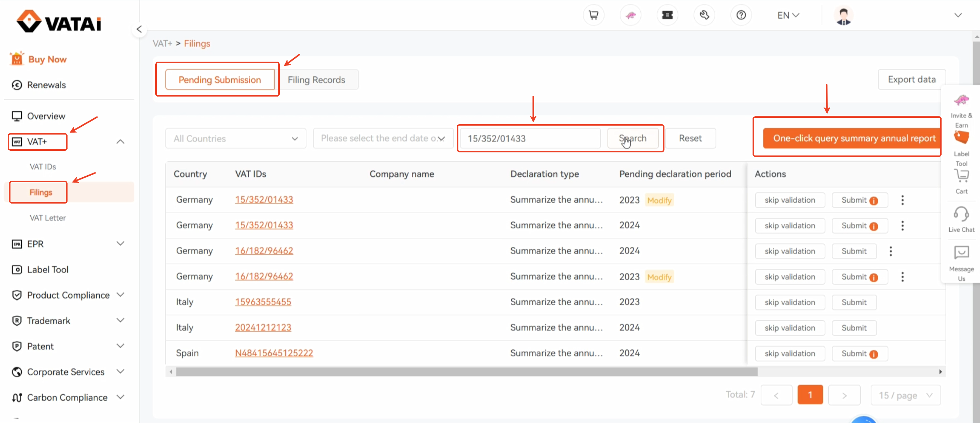Open the shopping cart icon in top bar

[593, 15]
